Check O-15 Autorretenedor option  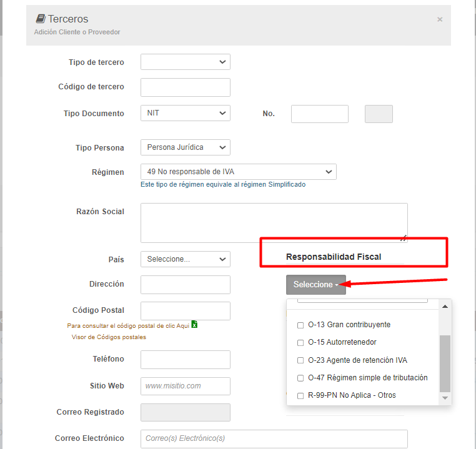(300, 343)
